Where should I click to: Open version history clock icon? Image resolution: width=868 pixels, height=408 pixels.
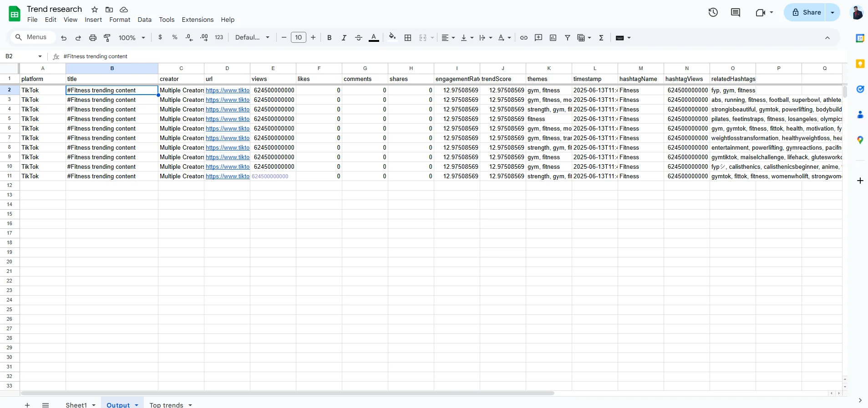click(713, 12)
